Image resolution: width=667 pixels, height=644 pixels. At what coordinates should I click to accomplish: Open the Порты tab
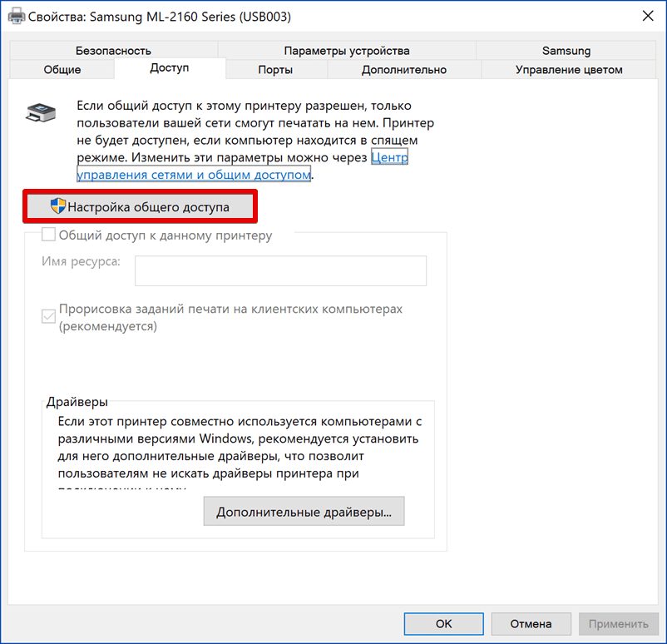point(275,69)
